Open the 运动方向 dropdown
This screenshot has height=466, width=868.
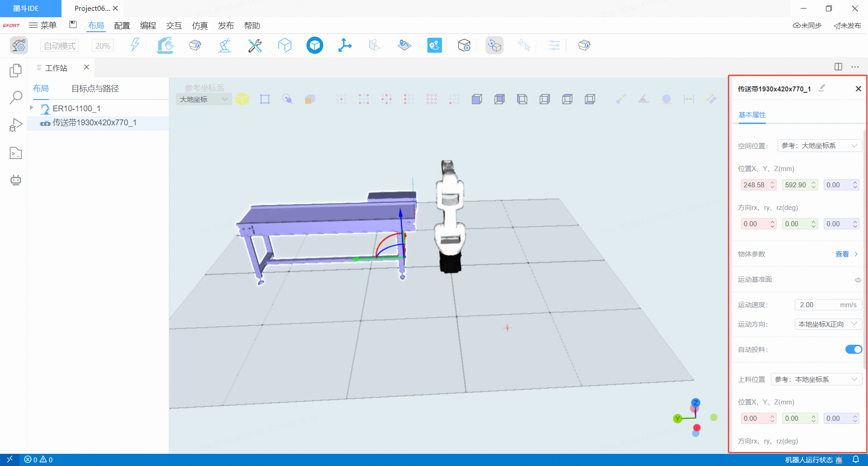pos(827,324)
